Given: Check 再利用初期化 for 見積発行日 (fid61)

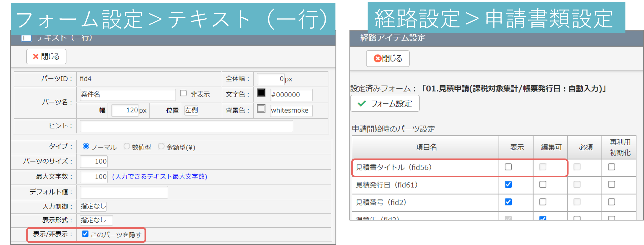Looking at the screenshot, I should 611,184.
